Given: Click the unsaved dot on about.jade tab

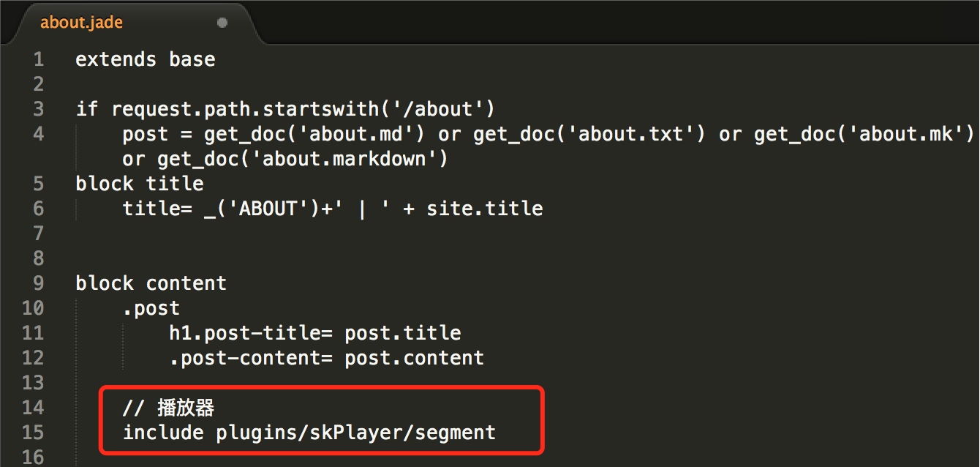Looking at the screenshot, I should pyautogui.click(x=222, y=23).
